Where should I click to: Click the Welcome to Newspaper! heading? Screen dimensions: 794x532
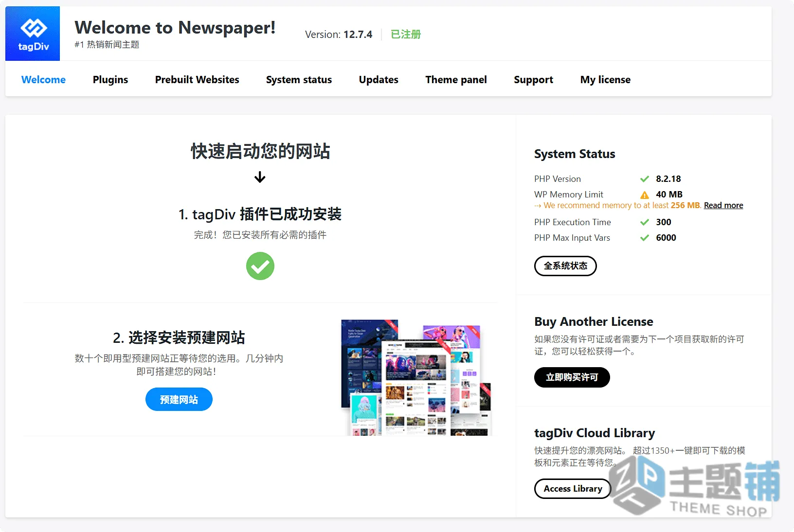(x=175, y=28)
